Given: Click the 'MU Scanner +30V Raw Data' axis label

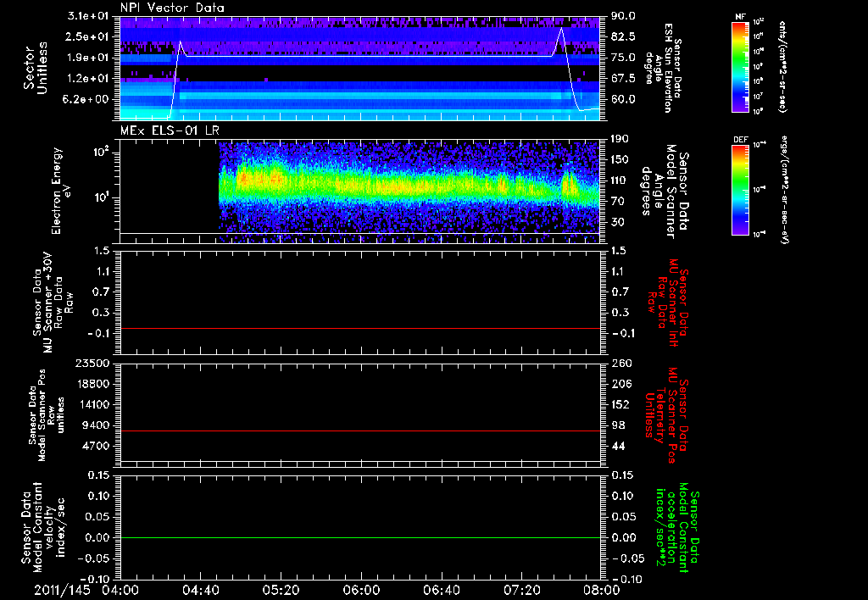Looking at the screenshot, I should tap(53, 303).
